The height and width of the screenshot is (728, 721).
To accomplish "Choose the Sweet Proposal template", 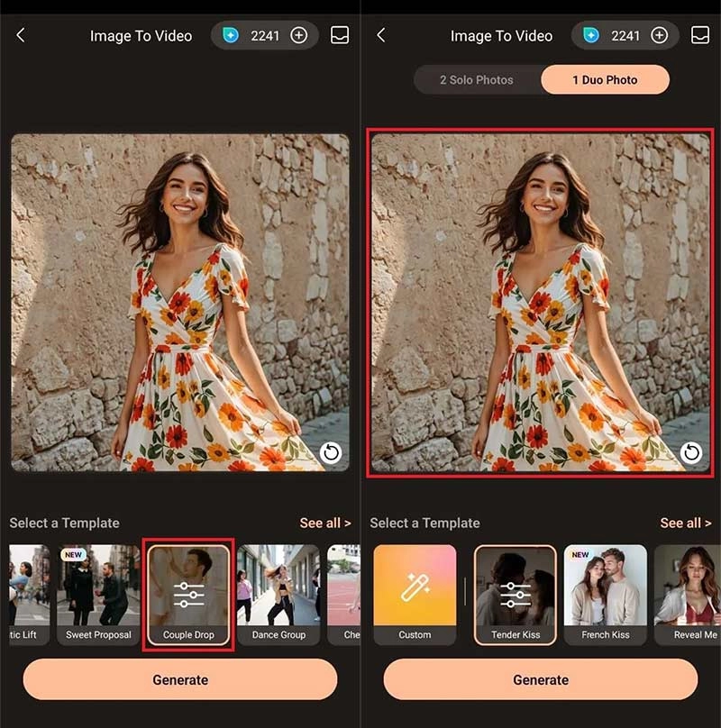I will (98, 595).
